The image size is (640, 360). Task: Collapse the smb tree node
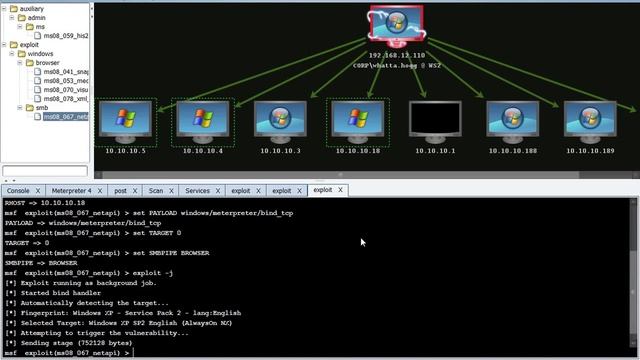coord(20,107)
